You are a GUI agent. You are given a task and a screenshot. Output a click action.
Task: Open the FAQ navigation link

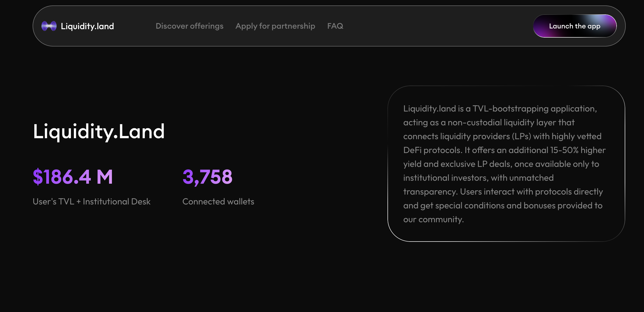pos(335,26)
